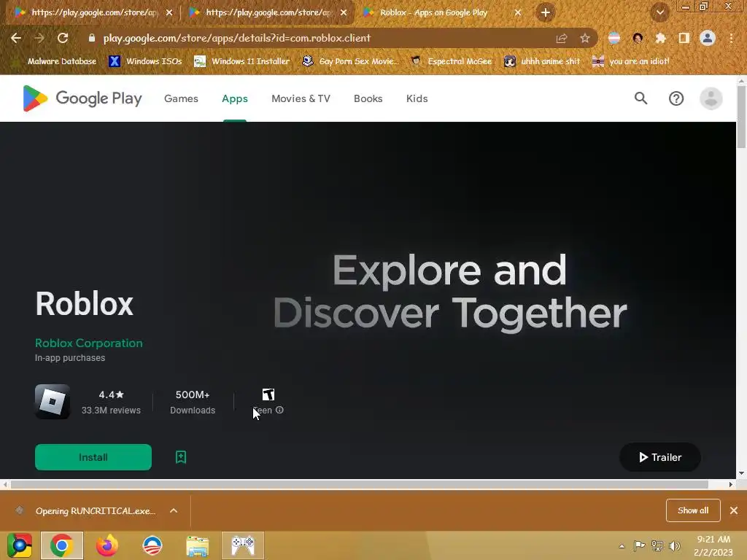This screenshot has width=747, height=560.
Task: Open the Apps section
Action: [235, 98]
